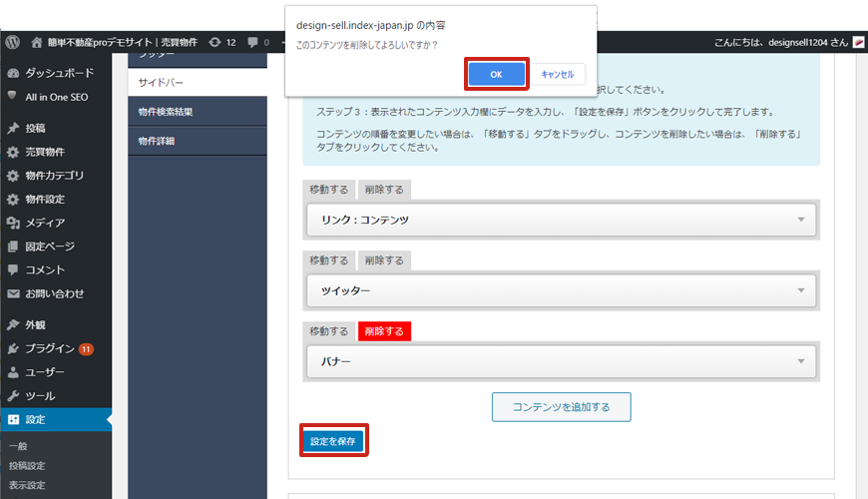Expand the バナー dropdown
This screenshot has height=499, width=868.
tap(560, 361)
